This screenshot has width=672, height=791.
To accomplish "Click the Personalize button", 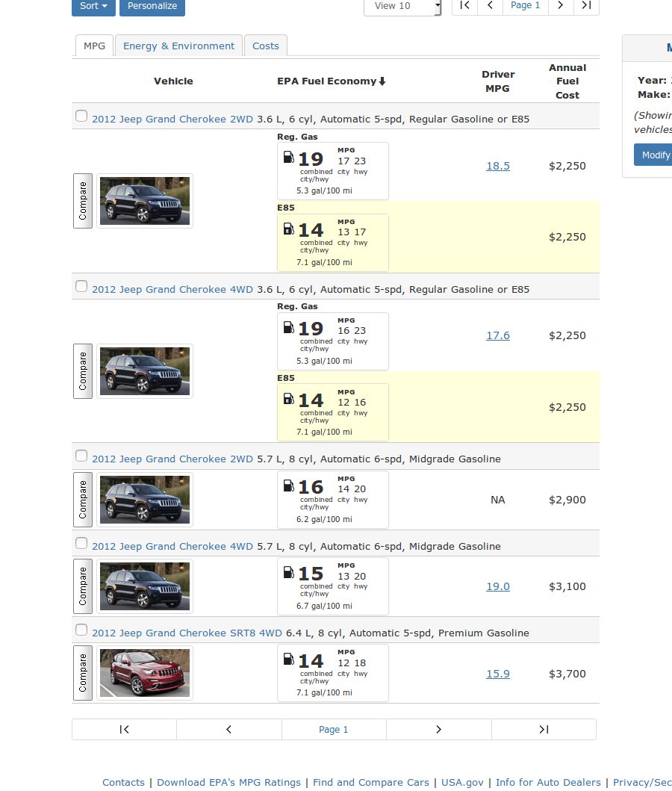I will pos(152,6).
